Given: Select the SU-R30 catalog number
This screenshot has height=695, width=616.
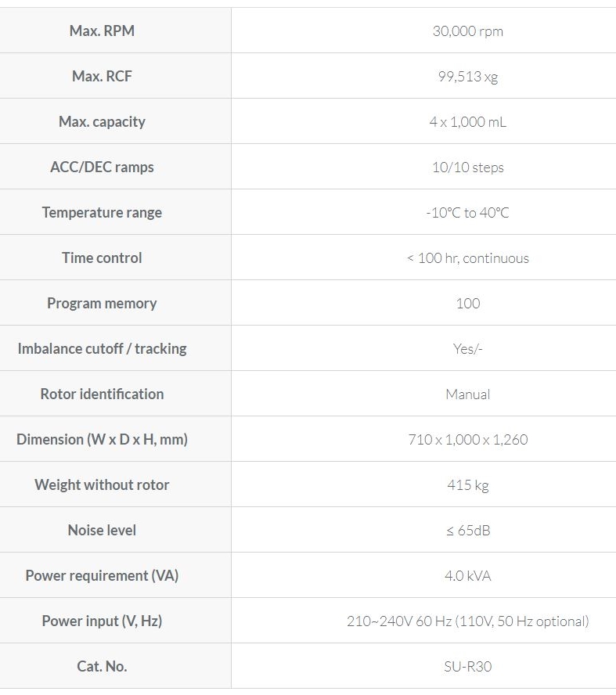Looking at the screenshot, I should click(x=467, y=667).
